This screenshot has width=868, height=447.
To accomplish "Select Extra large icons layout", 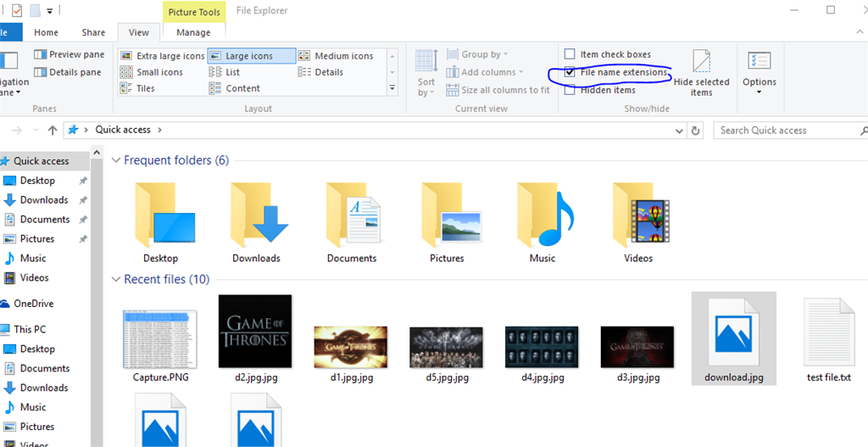I will [x=162, y=56].
